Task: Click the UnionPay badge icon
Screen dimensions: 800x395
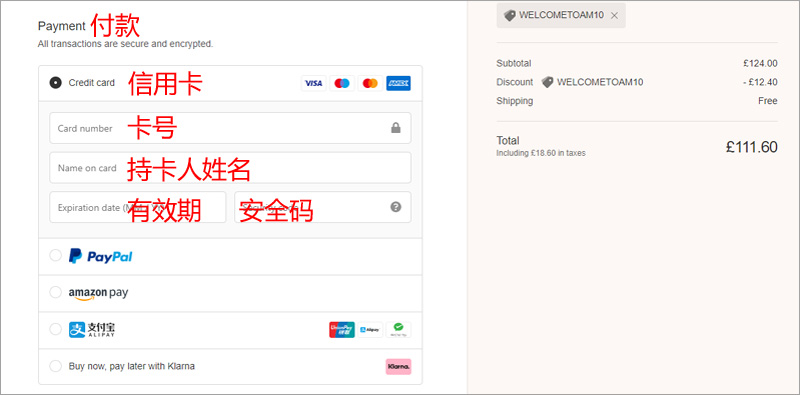Action: tap(342, 330)
